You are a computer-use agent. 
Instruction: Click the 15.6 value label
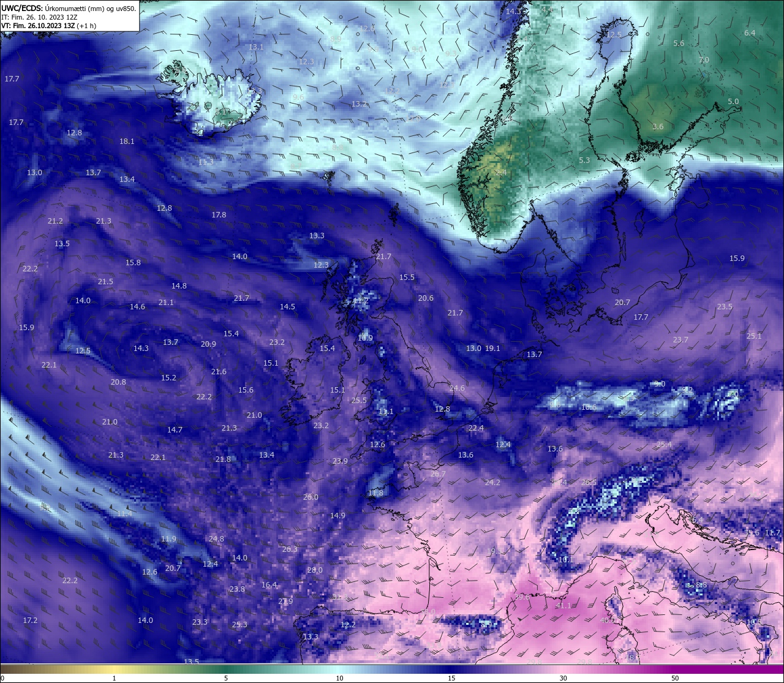(x=246, y=390)
